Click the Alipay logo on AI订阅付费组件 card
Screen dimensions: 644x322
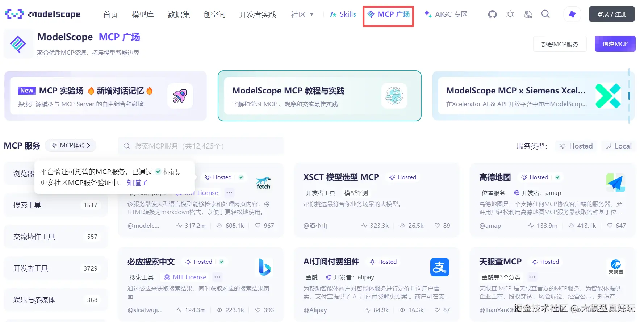(440, 267)
